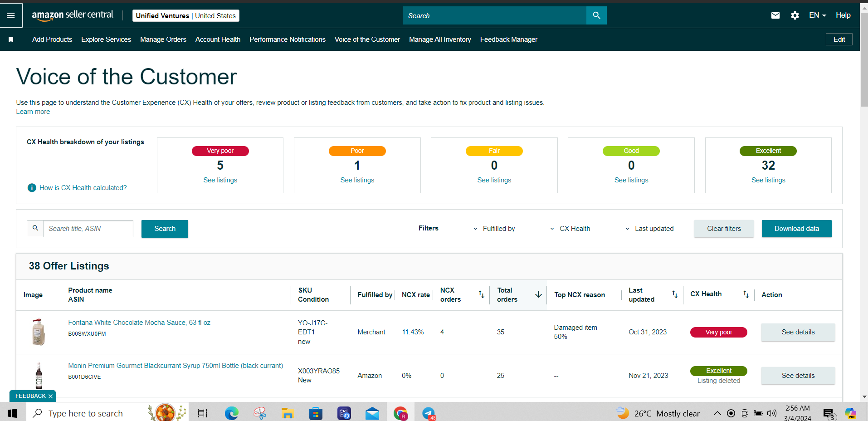See details for Monin Blackcurrant Syrup

tap(798, 376)
